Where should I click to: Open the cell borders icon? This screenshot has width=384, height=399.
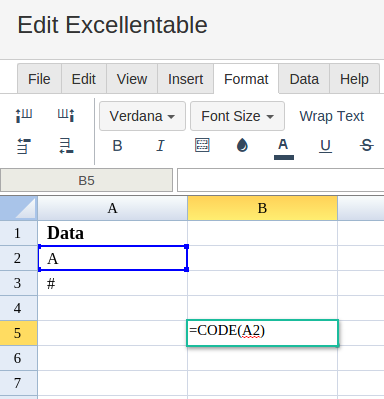coord(202,145)
